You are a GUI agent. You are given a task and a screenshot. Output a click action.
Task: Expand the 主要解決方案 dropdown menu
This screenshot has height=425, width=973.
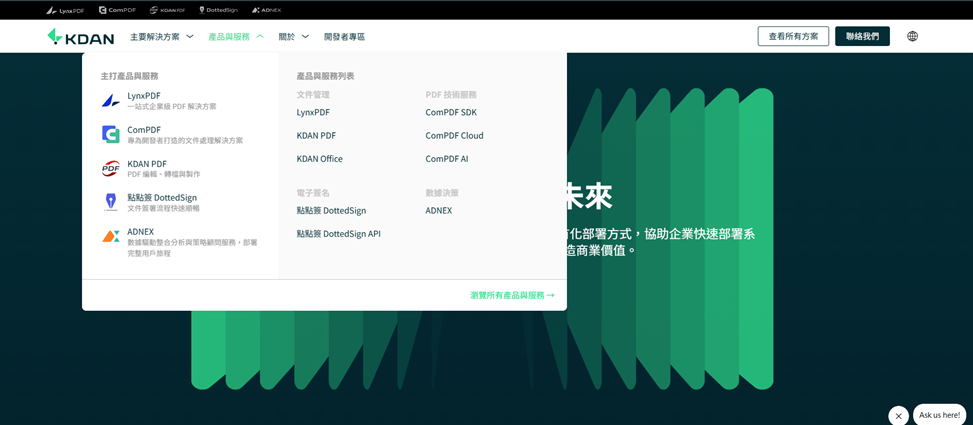pos(161,37)
